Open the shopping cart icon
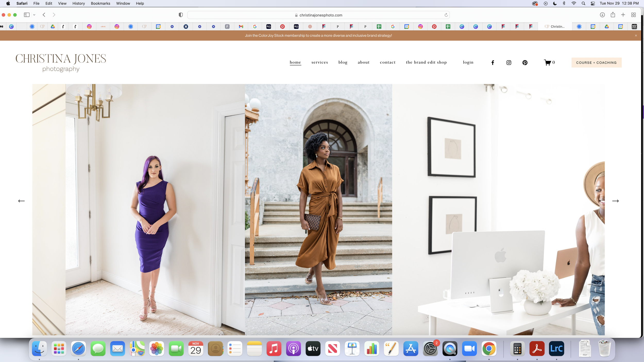The width and height of the screenshot is (644, 362). coord(547,63)
